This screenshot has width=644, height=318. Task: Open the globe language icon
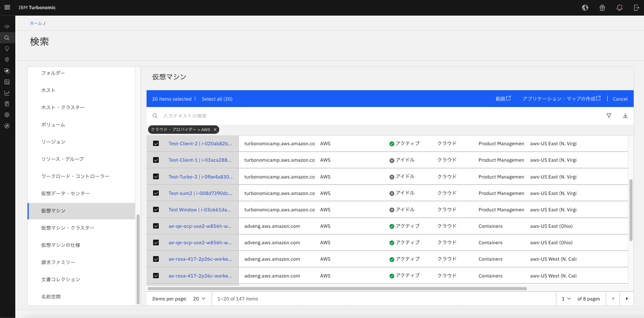pos(585,8)
